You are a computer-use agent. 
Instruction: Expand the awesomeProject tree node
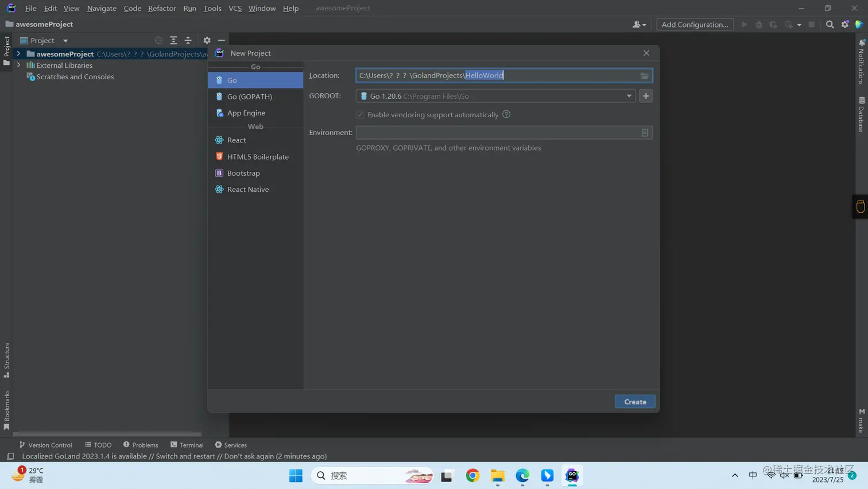tap(18, 53)
